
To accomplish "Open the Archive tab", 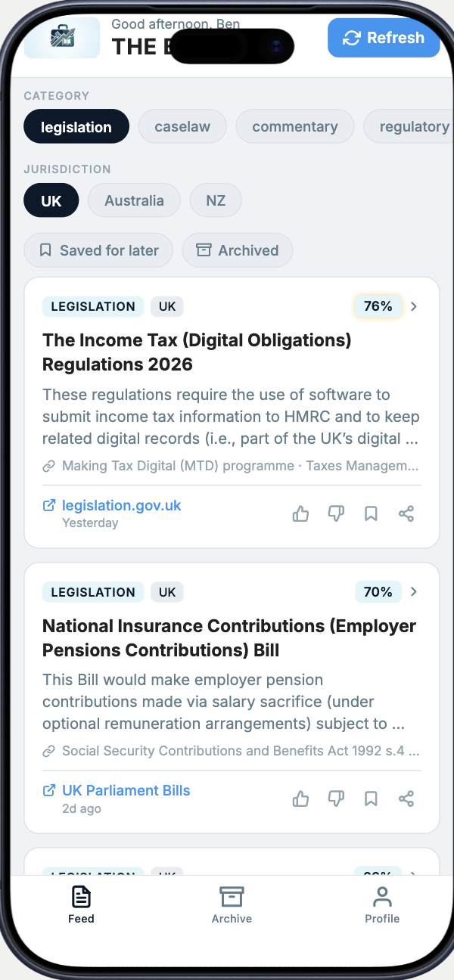I will point(232,905).
